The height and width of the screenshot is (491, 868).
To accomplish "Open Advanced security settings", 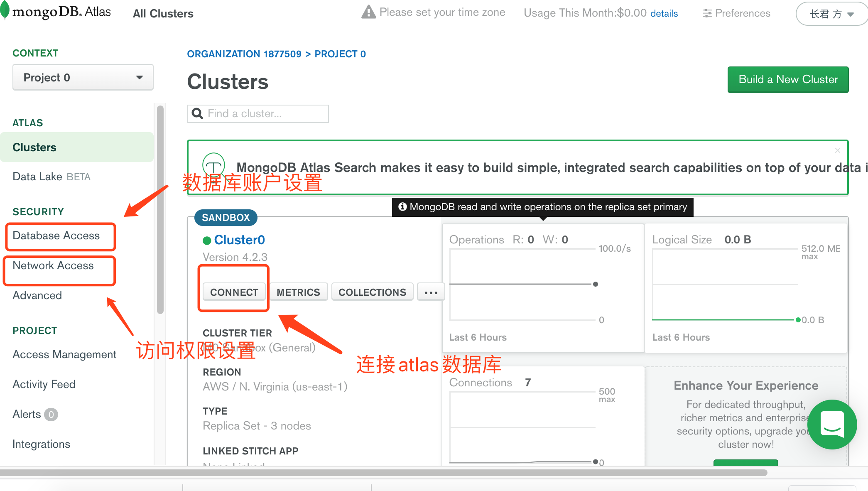I will point(37,295).
